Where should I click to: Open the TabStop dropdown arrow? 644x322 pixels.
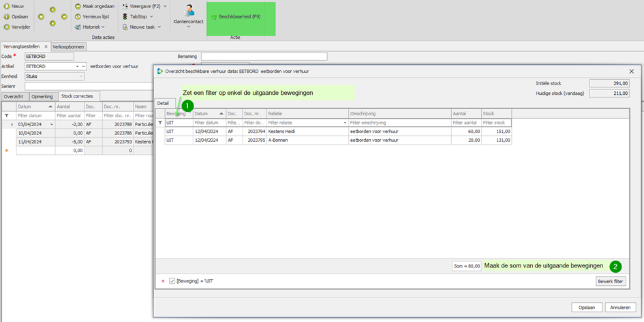[151, 16]
